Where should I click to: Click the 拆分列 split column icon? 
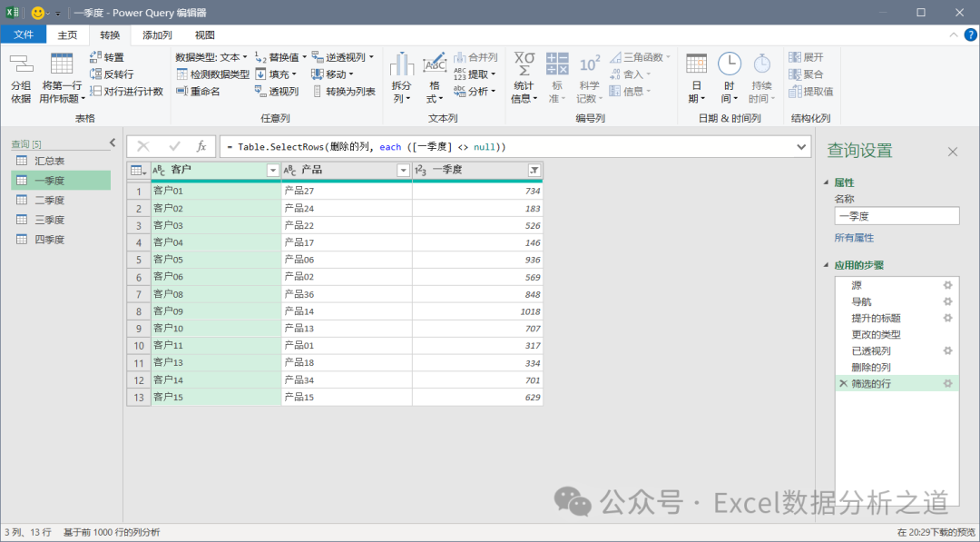[402, 64]
